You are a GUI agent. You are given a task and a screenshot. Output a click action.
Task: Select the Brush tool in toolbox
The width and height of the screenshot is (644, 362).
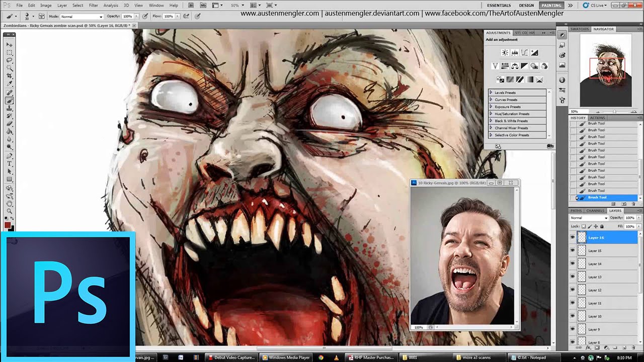[x=10, y=101]
